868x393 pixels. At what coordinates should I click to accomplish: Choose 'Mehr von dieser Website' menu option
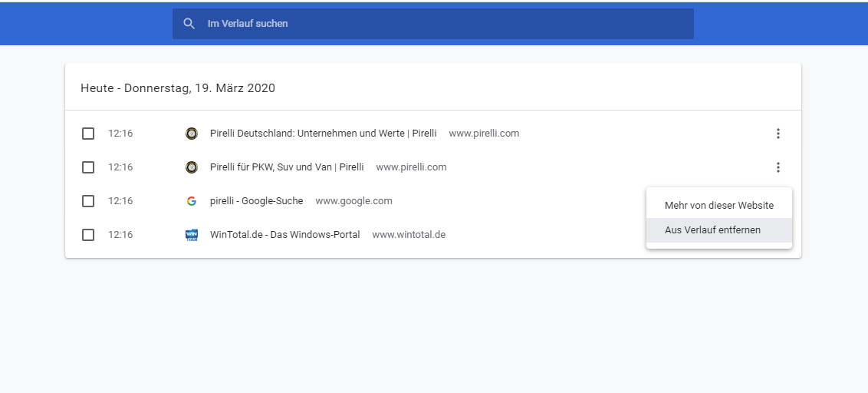(x=719, y=206)
